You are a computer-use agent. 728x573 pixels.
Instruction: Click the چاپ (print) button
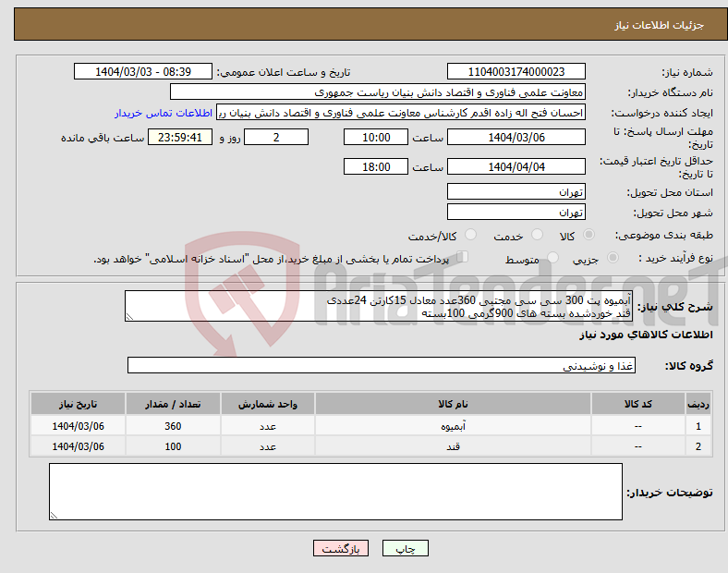[405, 548]
